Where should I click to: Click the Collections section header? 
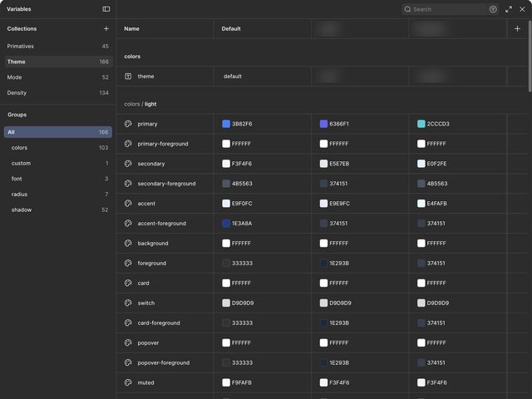22,29
